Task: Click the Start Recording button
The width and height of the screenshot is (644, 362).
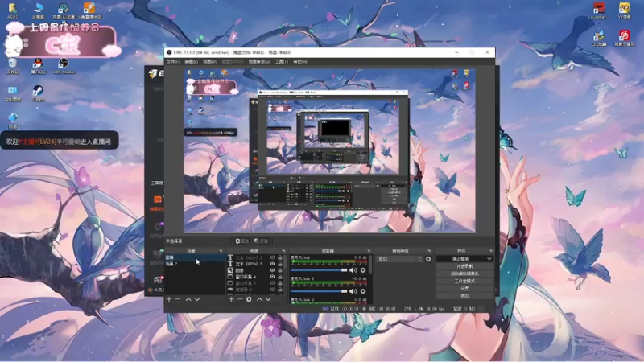Action: pos(464,266)
